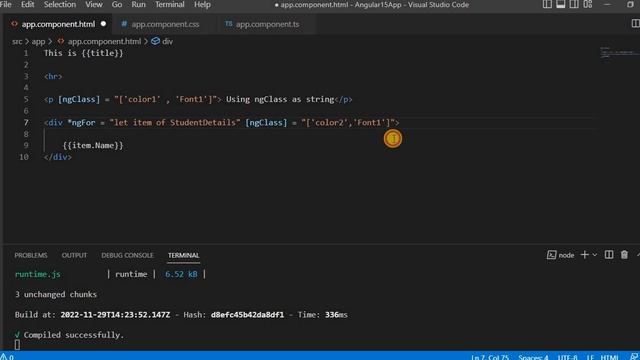This screenshot has height=360, width=640.
Task: Split the terminal pane
Action: 609,255
